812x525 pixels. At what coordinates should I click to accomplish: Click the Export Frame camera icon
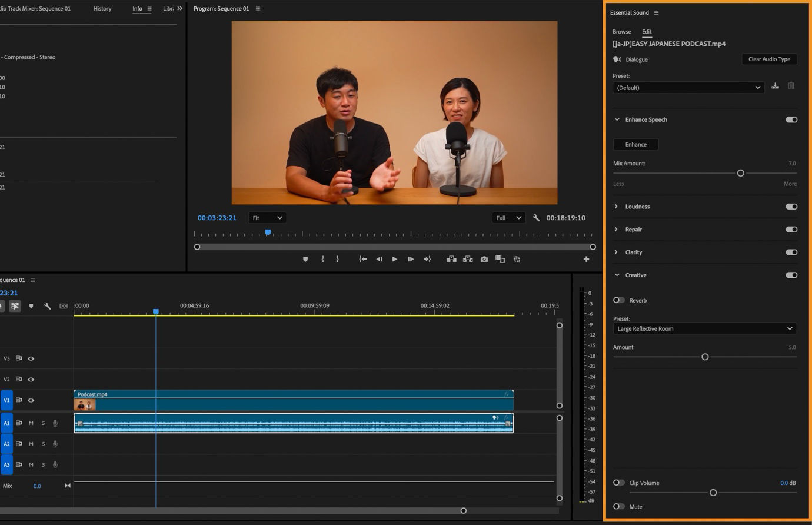pos(484,259)
